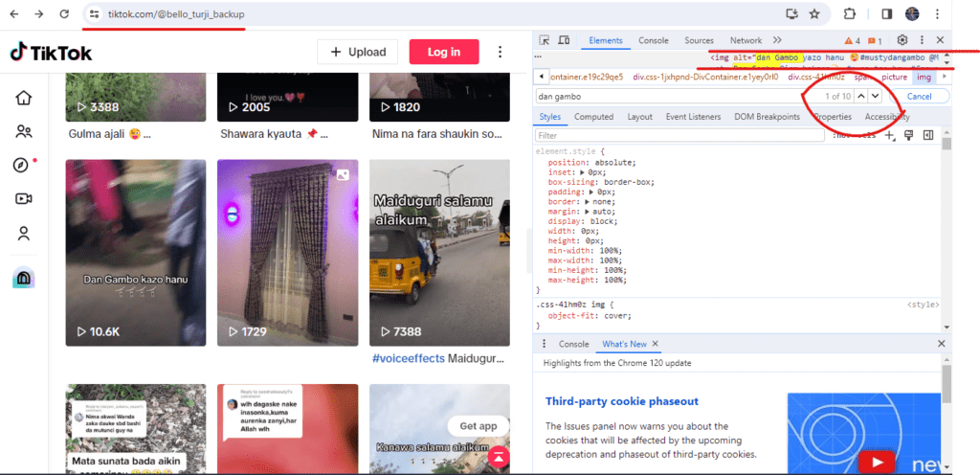Screen dimensions: 980x475
Task: Install app icon in address bar
Action: [x=791, y=13]
